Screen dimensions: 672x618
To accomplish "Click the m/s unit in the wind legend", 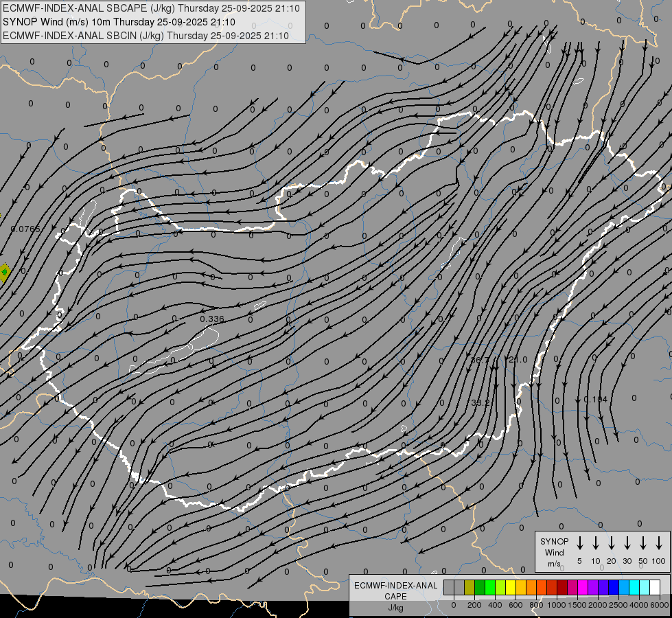I will 554,564.
